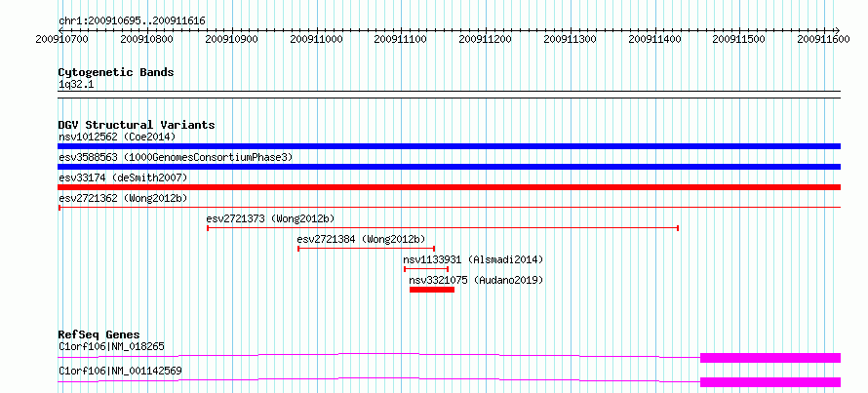Click the blue esv3588563 variant bar
868x393 pixels.
coord(449,167)
